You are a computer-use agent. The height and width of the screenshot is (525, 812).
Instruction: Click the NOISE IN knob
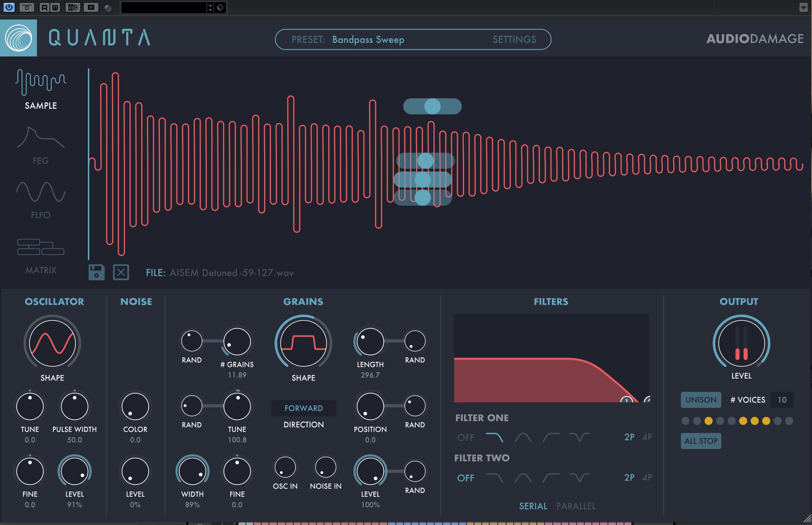[326, 467]
